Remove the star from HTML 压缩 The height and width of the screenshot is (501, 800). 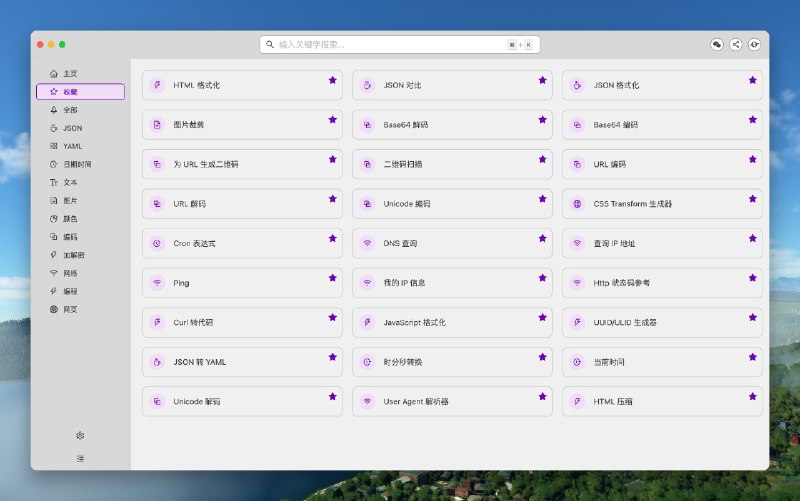[x=752, y=396]
